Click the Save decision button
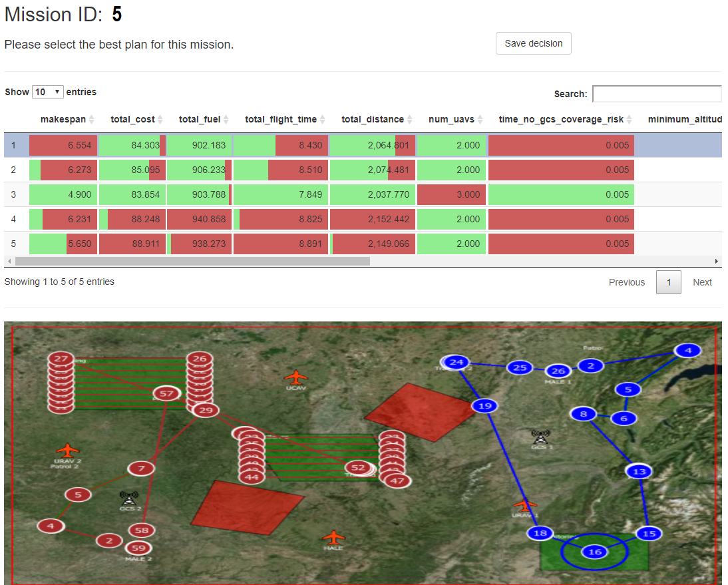Screen dimensions: 728x585 click(x=533, y=43)
